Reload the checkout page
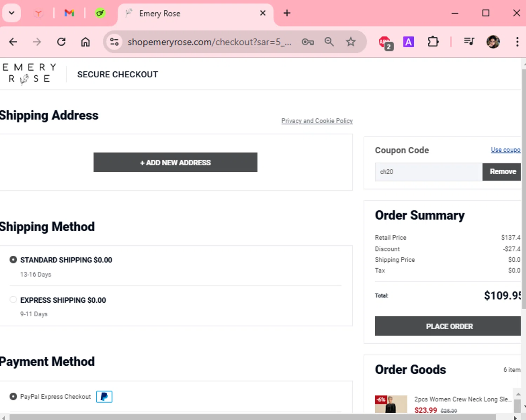The image size is (526, 420). [x=61, y=42]
